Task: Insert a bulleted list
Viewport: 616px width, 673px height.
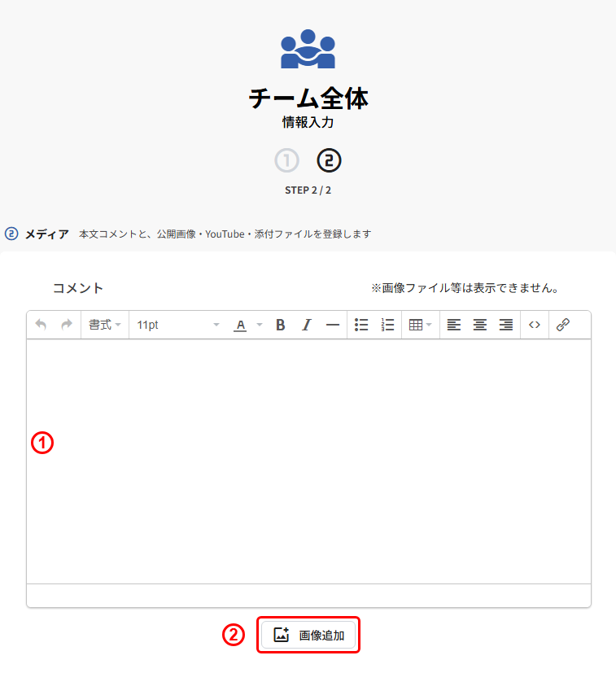Action: [361, 325]
